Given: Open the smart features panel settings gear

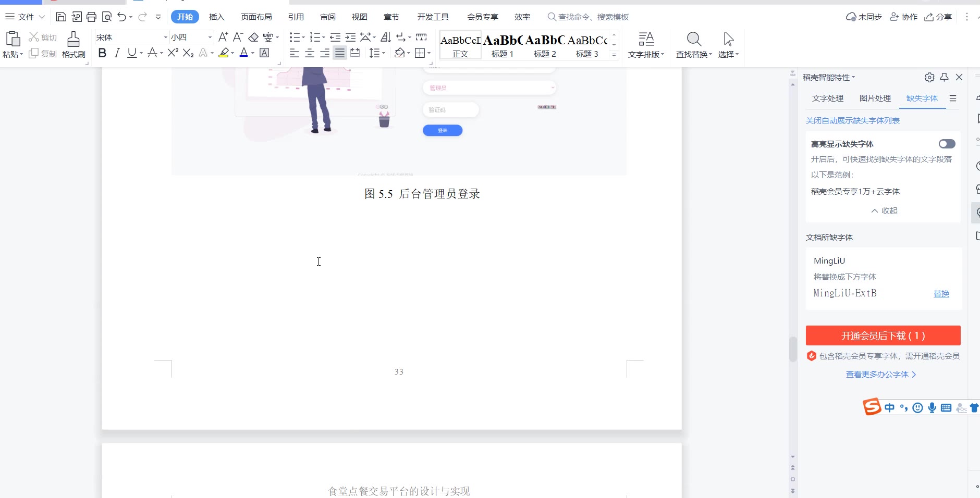Looking at the screenshot, I should 929,77.
